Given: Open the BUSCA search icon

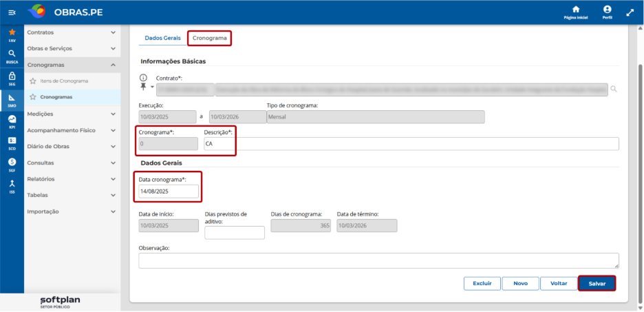Looking at the screenshot, I should [x=12, y=56].
